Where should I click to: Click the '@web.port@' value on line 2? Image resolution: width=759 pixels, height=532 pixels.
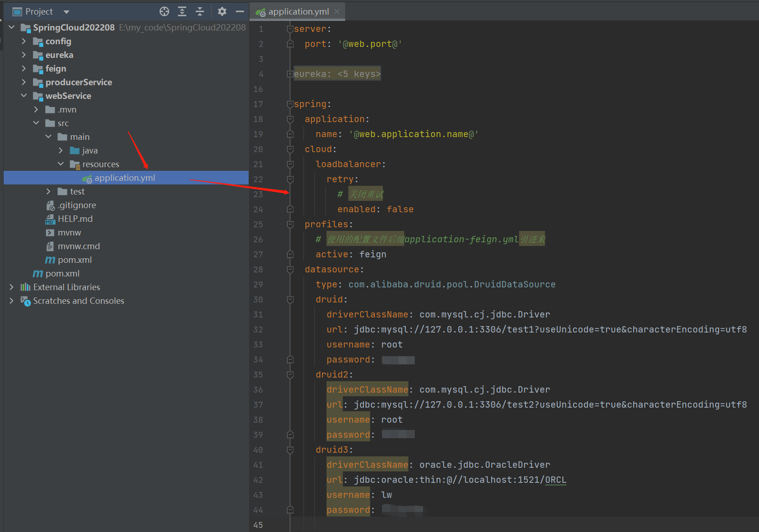click(370, 44)
